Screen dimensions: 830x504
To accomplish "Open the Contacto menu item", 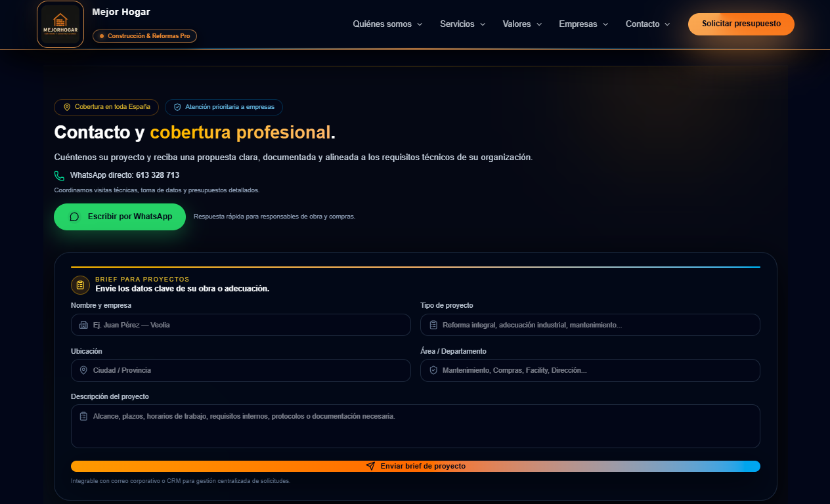I will click(x=647, y=24).
